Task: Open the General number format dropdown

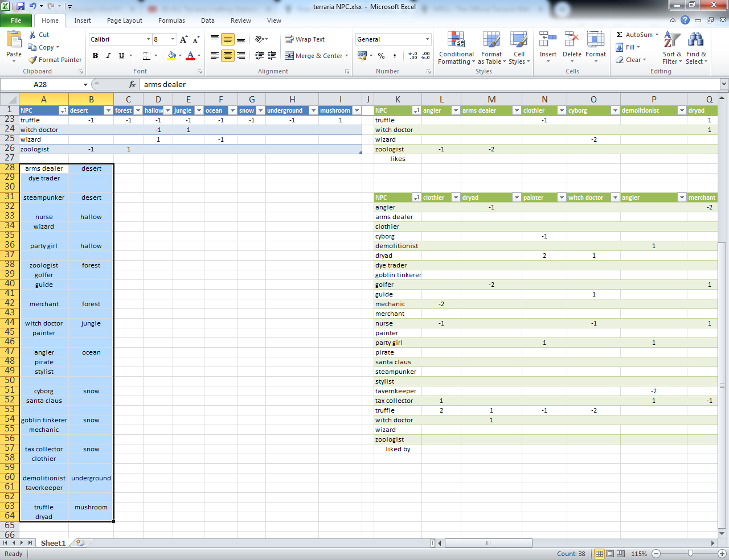Action: [x=427, y=39]
